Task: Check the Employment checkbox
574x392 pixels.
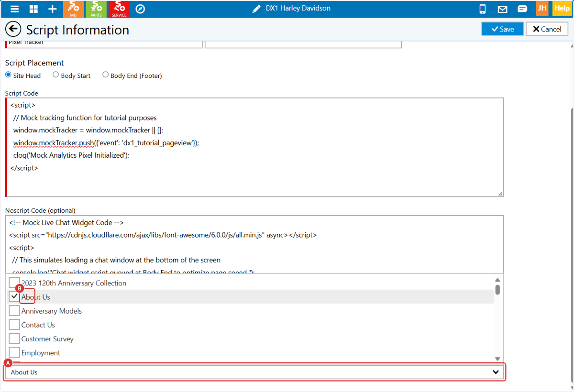Action: tap(14, 352)
